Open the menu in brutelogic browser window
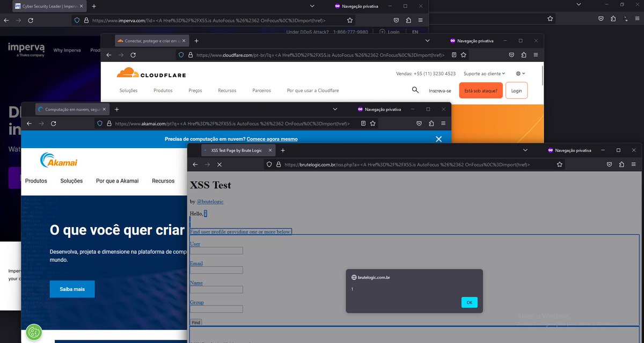The width and height of the screenshot is (644, 343). click(x=634, y=164)
